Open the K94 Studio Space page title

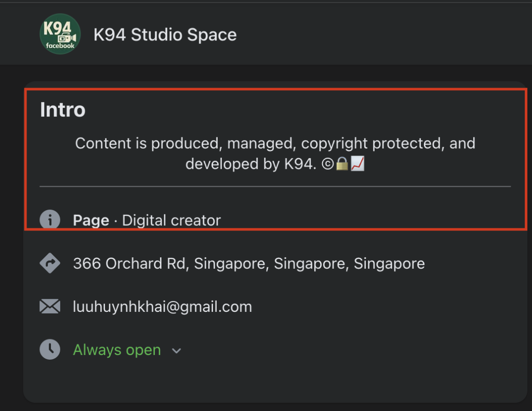(x=165, y=35)
